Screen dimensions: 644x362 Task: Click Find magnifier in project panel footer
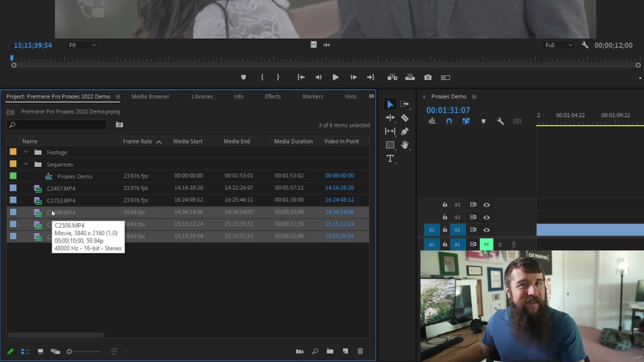coord(315,351)
